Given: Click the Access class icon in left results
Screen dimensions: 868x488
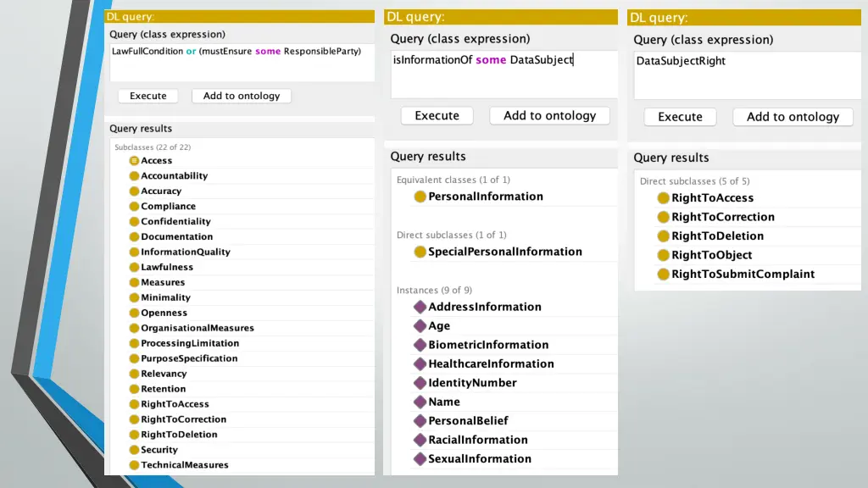Looking at the screenshot, I should 134,160.
